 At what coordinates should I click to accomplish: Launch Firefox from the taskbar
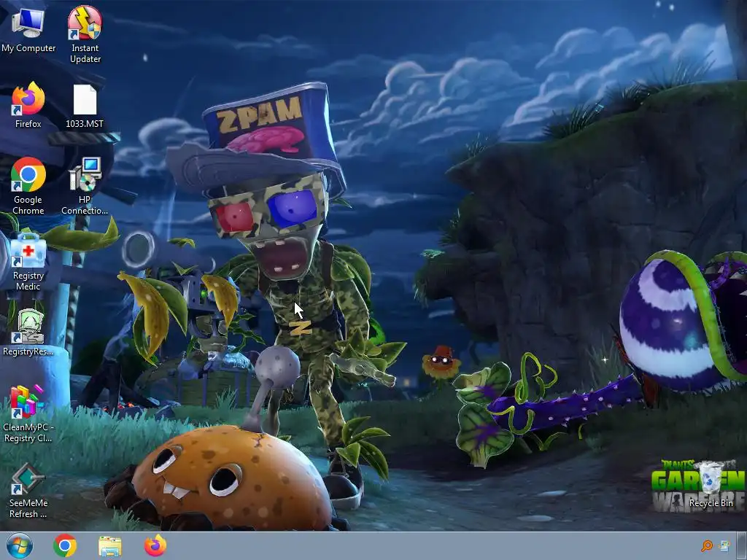[155, 545]
